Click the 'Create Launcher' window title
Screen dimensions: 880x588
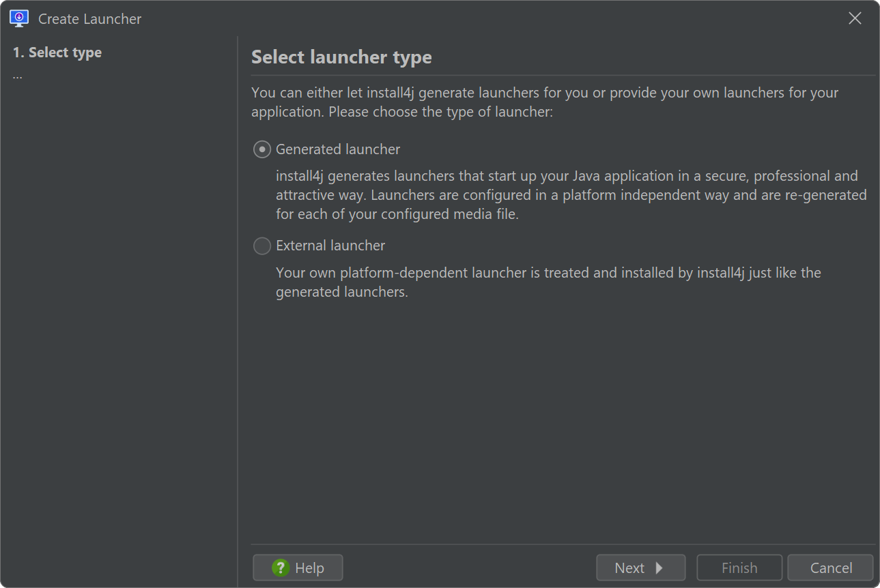(x=90, y=19)
